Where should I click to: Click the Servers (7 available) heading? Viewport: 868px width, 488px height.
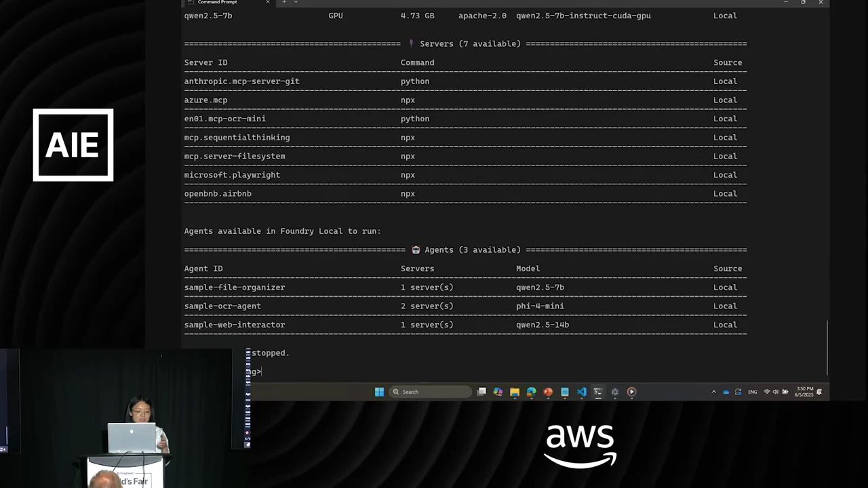pos(464,44)
